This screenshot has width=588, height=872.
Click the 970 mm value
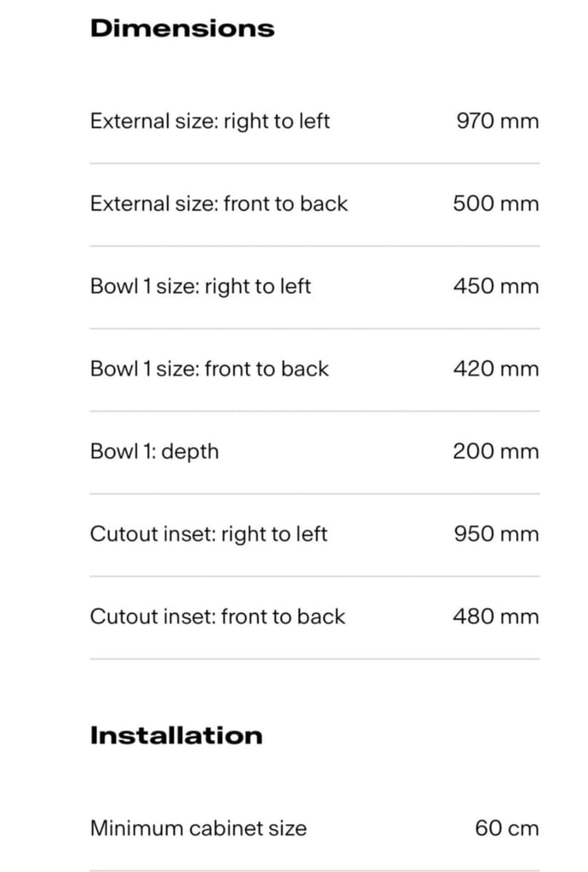[498, 121]
